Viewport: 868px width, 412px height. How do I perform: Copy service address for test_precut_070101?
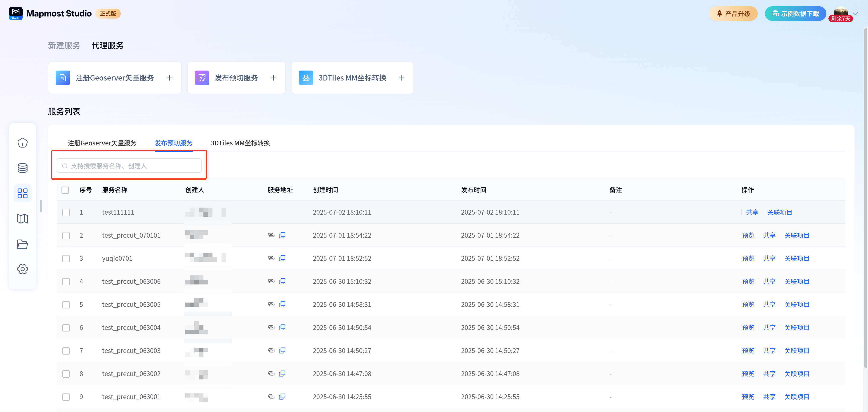(x=282, y=235)
